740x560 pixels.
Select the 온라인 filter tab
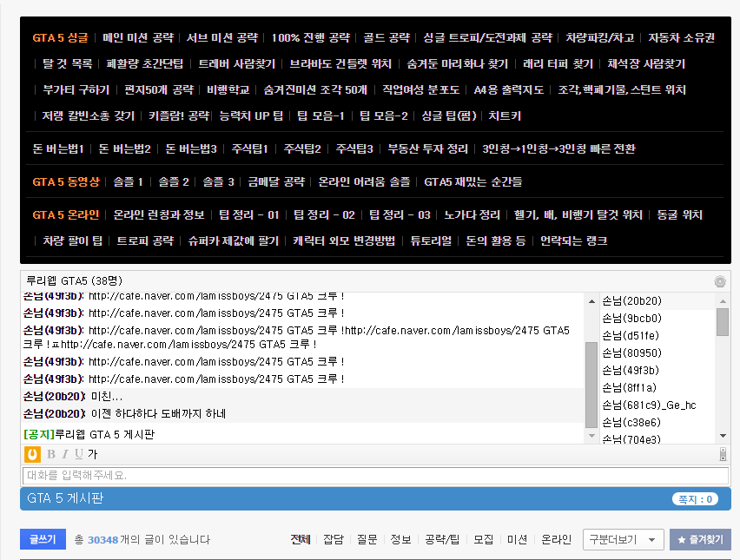coord(556,540)
